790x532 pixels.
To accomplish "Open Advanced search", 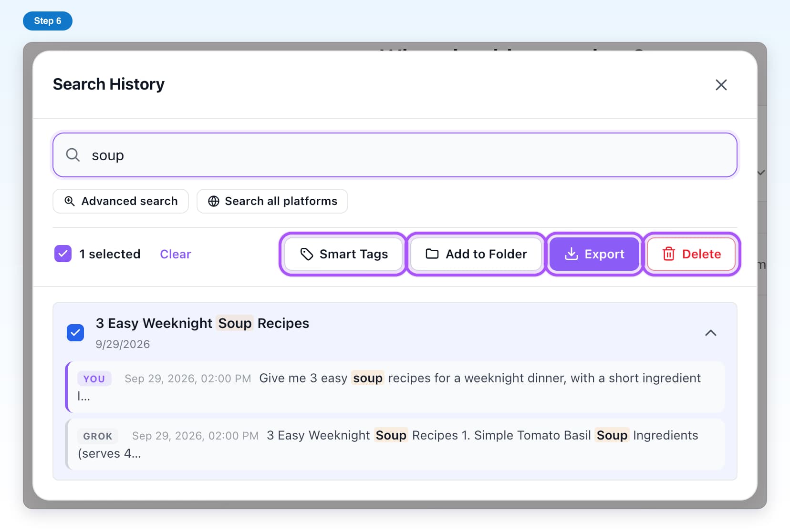I will [x=121, y=201].
